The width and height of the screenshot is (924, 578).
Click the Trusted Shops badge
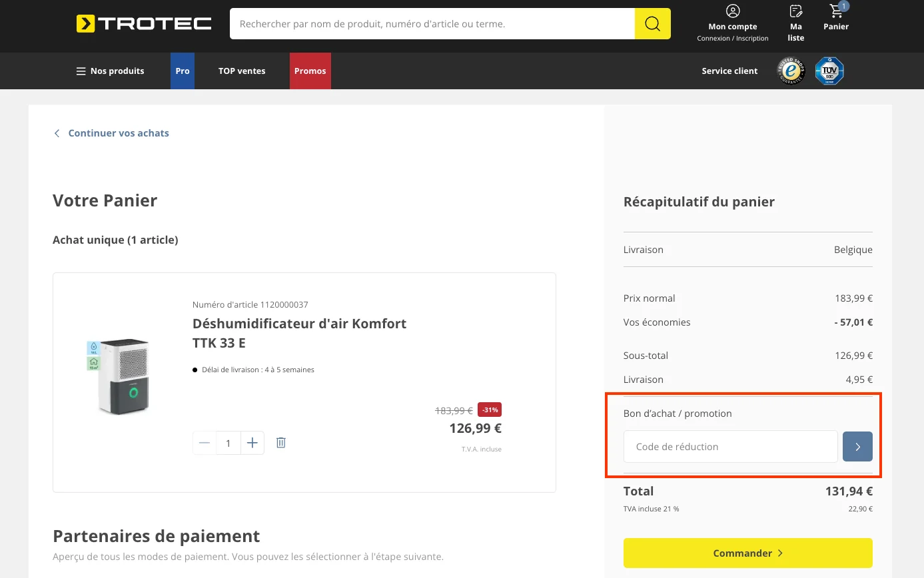pyautogui.click(x=791, y=71)
